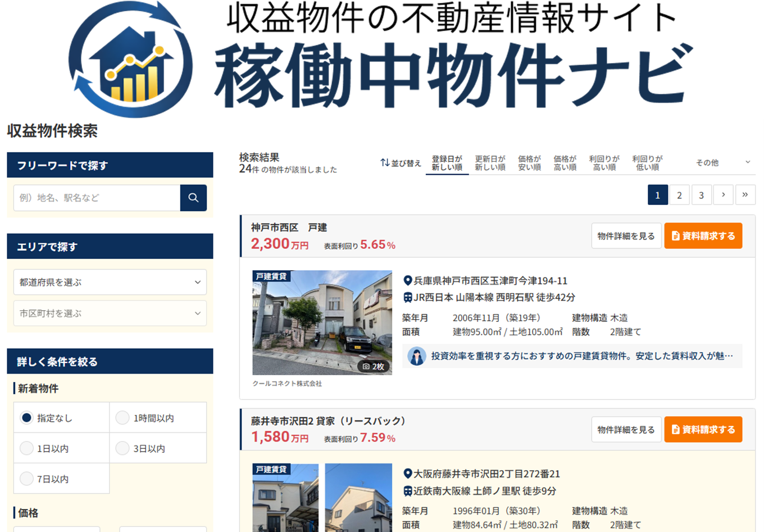Click the advisor avatar icon in Kobe listing
The width and height of the screenshot is (764, 532).
pyautogui.click(x=416, y=356)
